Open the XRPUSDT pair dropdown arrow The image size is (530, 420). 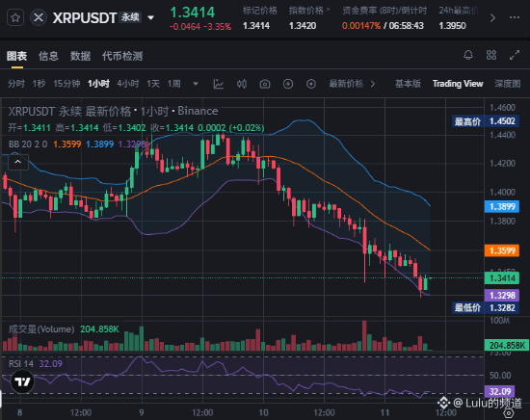click(x=150, y=17)
